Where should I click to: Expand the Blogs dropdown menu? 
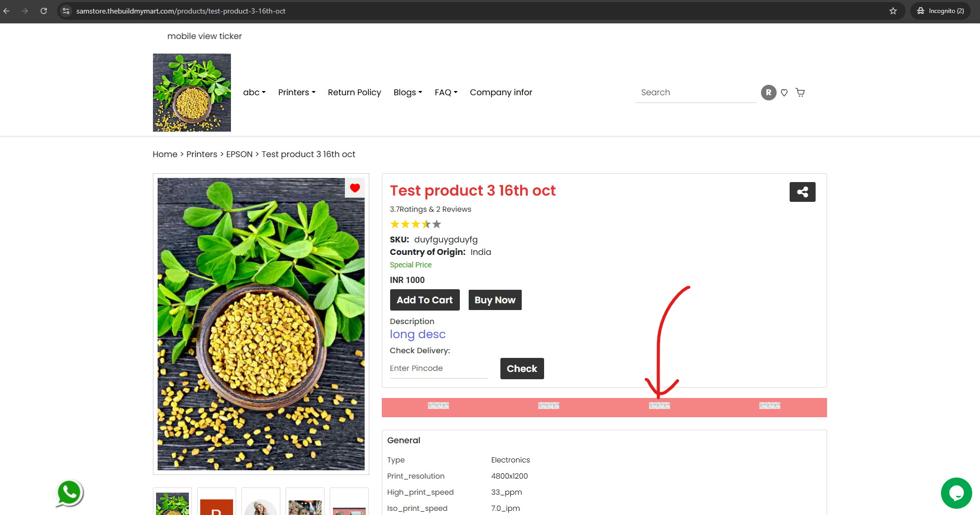[x=408, y=93]
